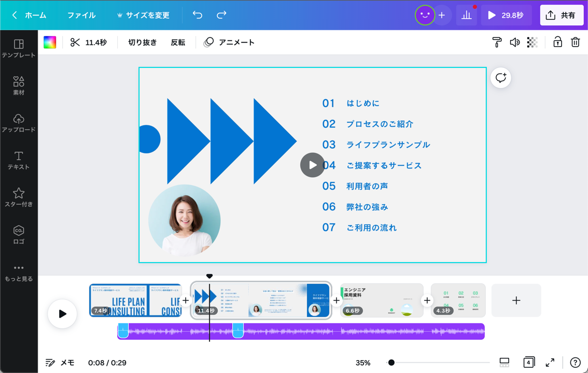Click the playhead marker above the timeline

[209, 276]
